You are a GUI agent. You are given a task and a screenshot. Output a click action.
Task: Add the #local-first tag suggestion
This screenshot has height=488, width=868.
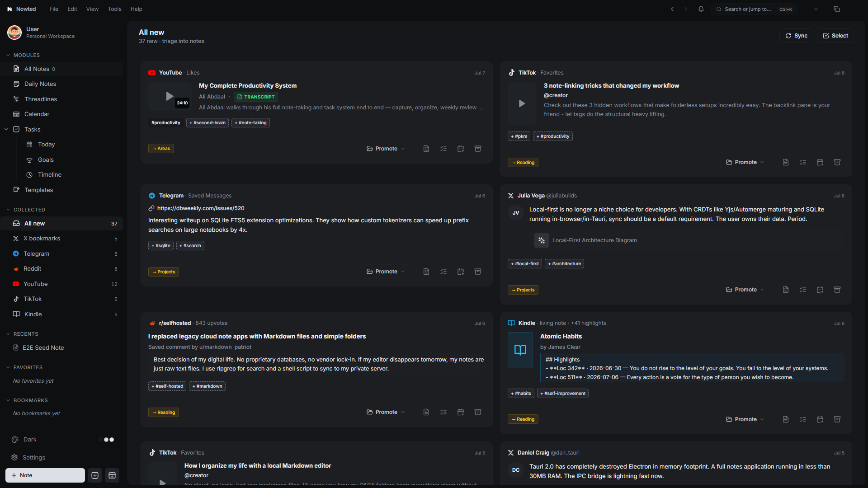pyautogui.click(x=525, y=264)
